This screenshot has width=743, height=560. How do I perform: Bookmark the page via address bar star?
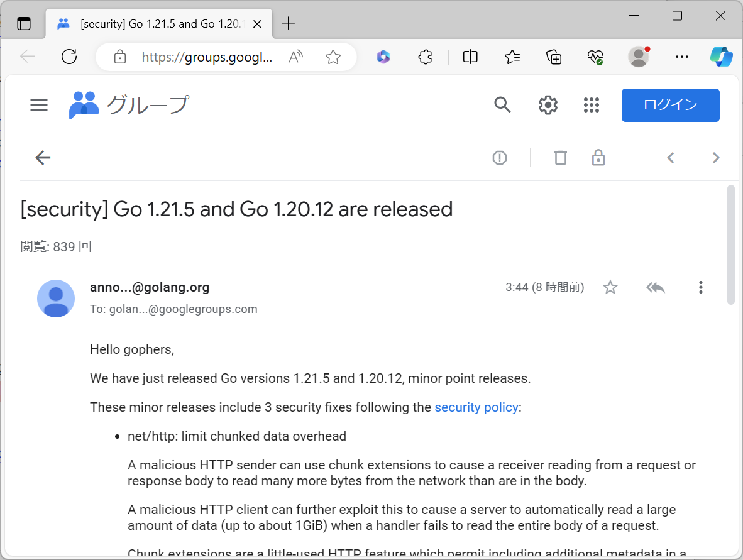[333, 57]
